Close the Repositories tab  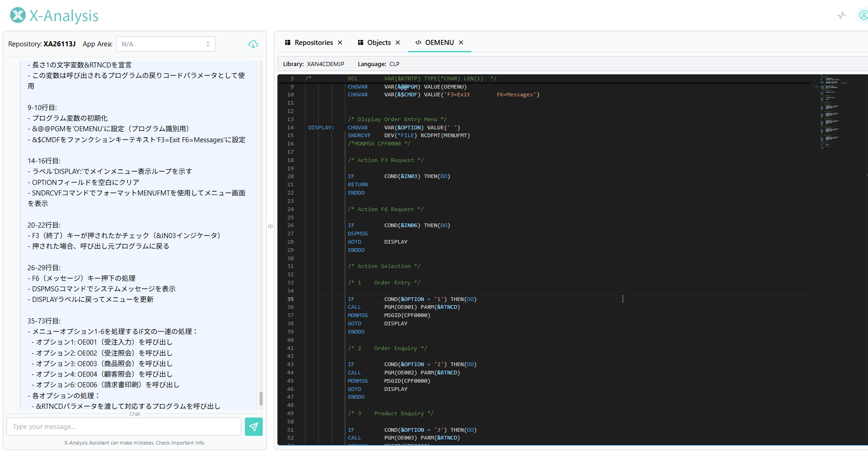click(x=340, y=43)
